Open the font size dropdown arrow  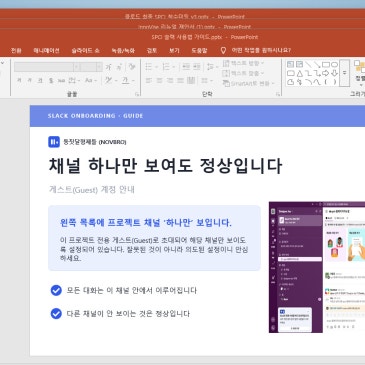point(99,67)
